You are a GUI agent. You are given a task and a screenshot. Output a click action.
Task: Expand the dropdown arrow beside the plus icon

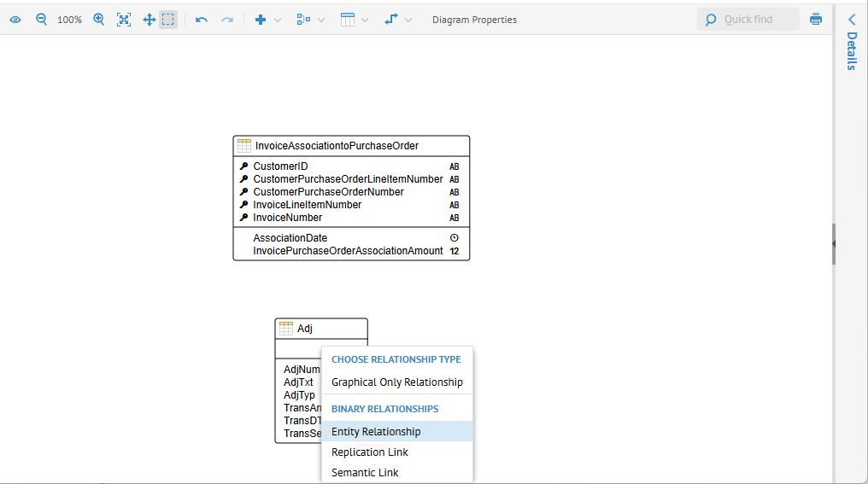278,20
